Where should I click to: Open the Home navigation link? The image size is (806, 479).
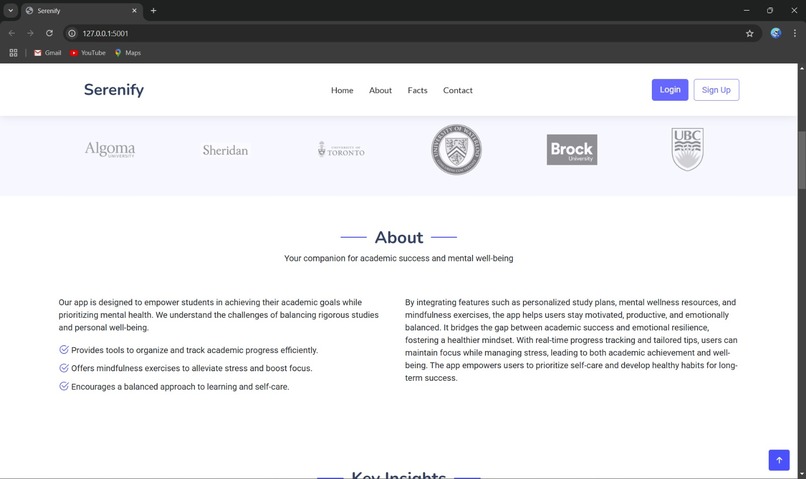[342, 90]
